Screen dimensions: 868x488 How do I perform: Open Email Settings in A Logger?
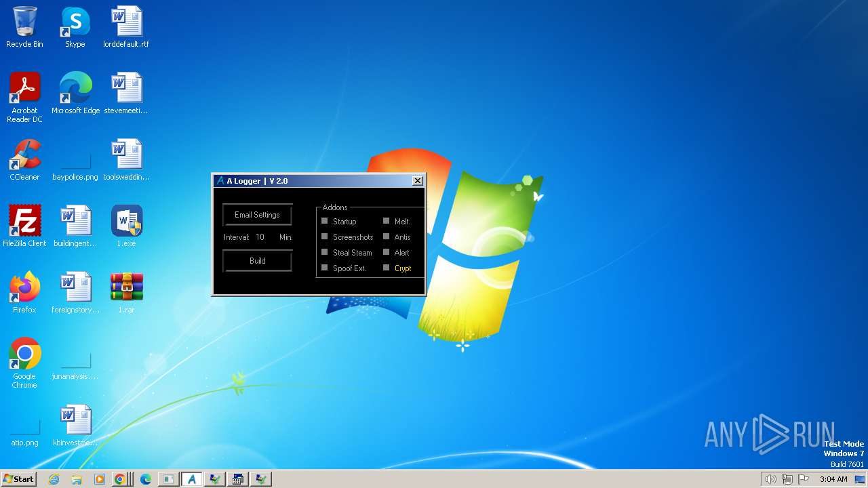257,215
